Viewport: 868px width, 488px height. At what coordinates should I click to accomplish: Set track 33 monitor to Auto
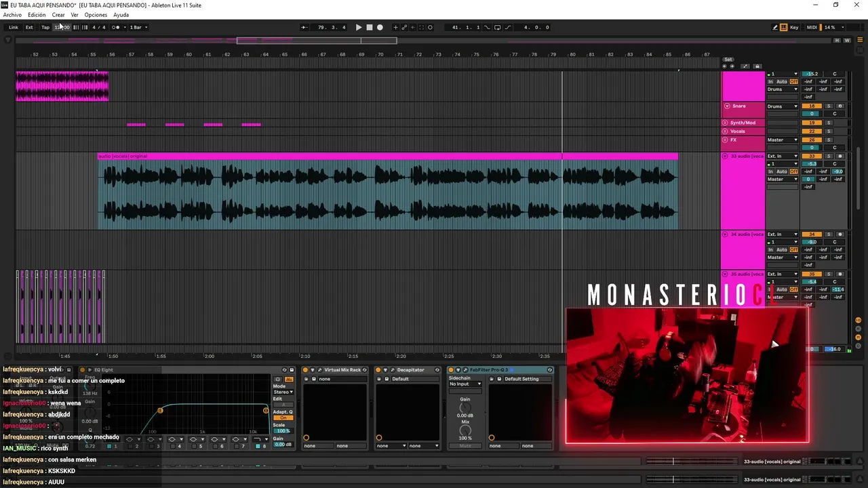coord(782,171)
